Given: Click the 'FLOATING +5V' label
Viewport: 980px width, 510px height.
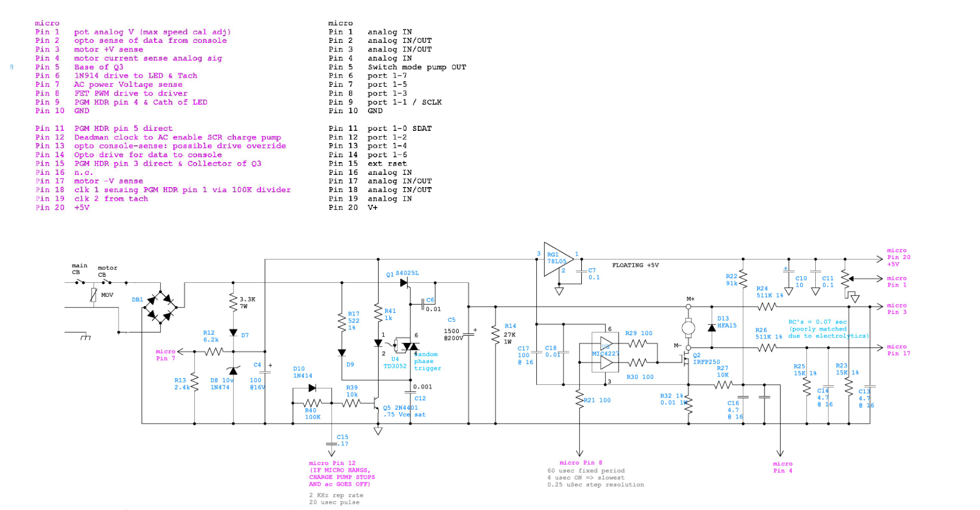Looking at the screenshot, I should 635,266.
